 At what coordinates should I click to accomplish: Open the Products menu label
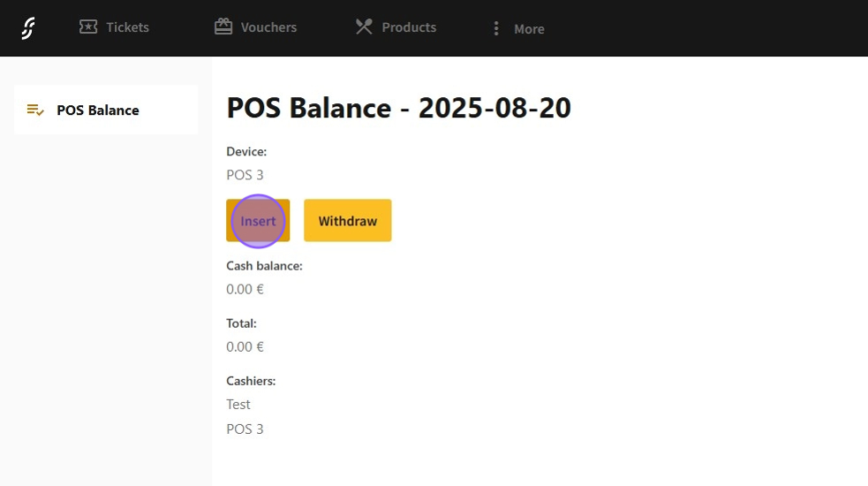tap(409, 27)
